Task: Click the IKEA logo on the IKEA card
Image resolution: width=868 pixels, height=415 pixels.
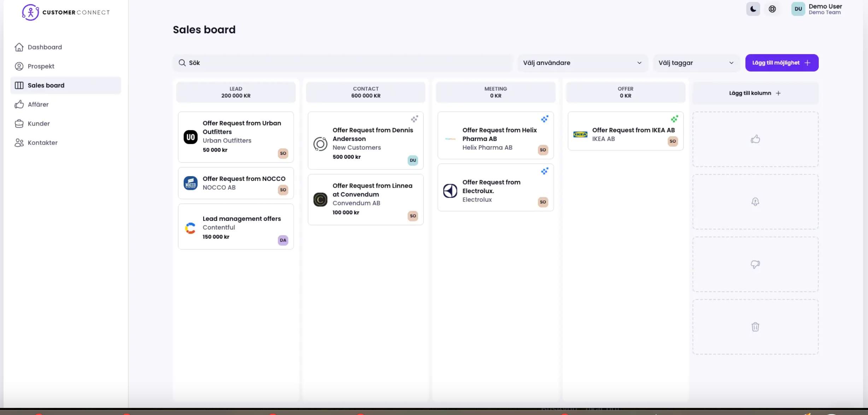Action: 580,134
